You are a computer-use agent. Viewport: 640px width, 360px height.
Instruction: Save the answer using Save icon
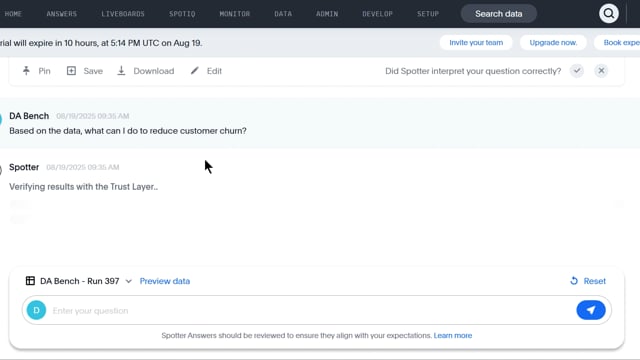(x=71, y=71)
